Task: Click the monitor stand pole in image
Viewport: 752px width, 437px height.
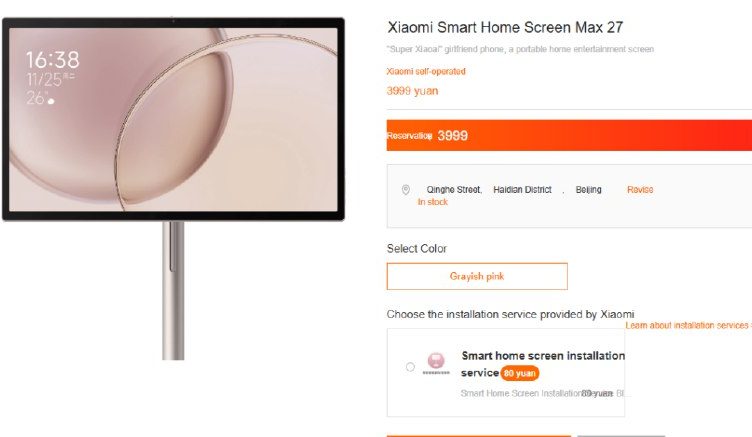Action: (173, 290)
